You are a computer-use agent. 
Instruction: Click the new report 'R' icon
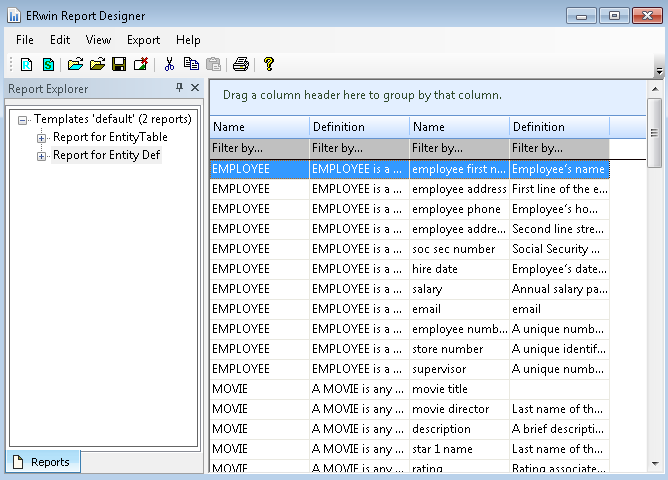pos(28,64)
